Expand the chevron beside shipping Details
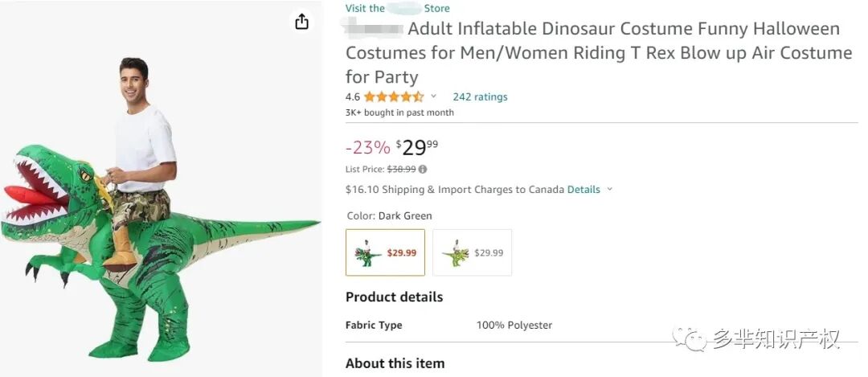The width and height of the screenshot is (868, 377). (609, 190)
